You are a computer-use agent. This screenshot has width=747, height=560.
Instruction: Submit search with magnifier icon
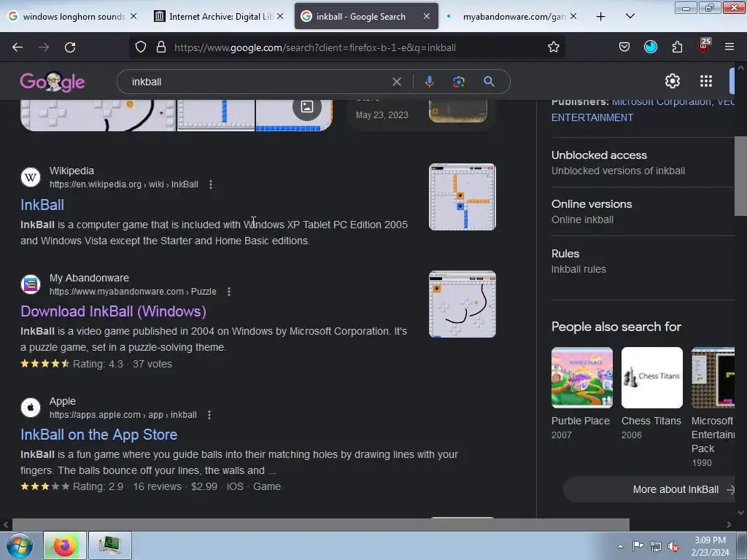[x=489, y=82]
